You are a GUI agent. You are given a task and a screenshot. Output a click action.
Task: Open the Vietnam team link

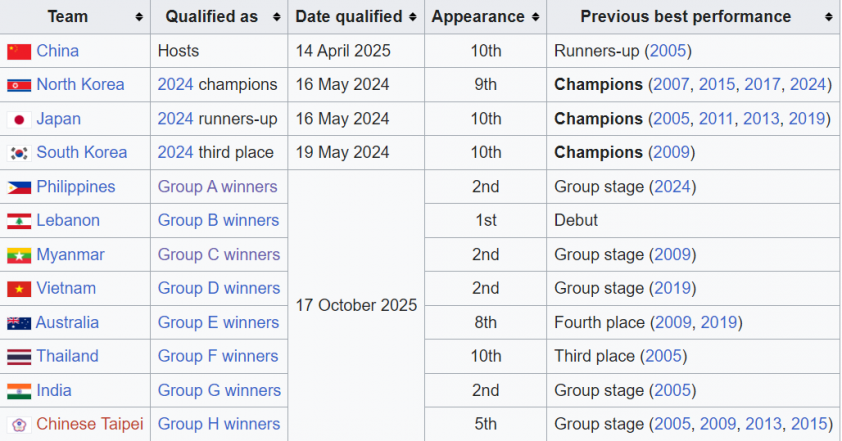pyautogui.click(x=66, y=289)
